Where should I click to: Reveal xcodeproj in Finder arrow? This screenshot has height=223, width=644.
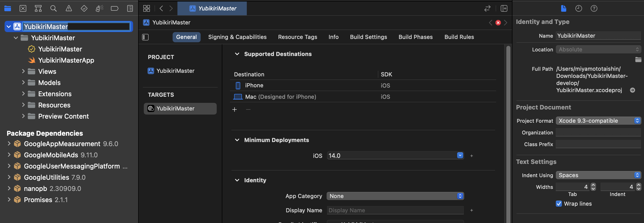click(x=632, y=90)
